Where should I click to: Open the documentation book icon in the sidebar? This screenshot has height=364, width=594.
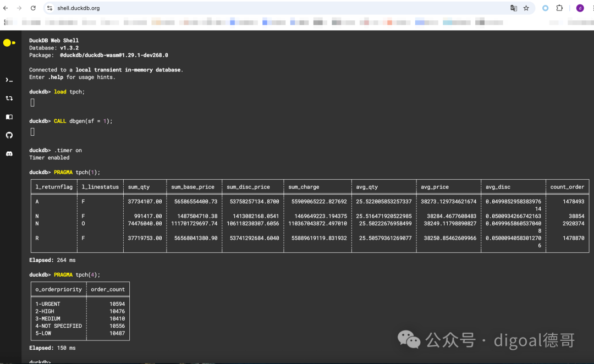9,117
